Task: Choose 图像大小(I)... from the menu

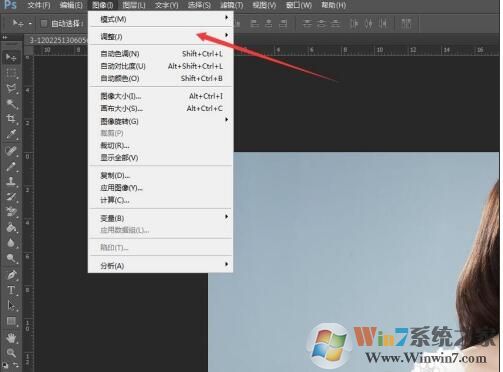Action: (160, 96)
